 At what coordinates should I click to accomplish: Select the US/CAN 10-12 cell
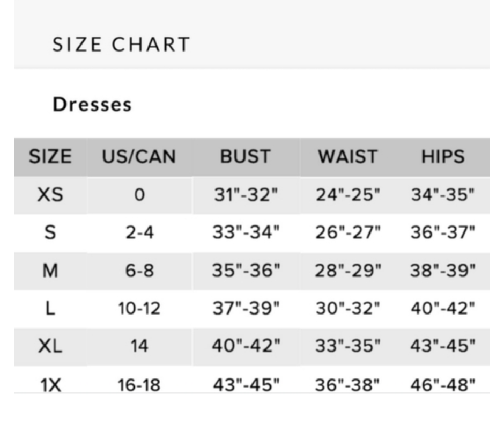pyautogui.click(x=139, y=309)
